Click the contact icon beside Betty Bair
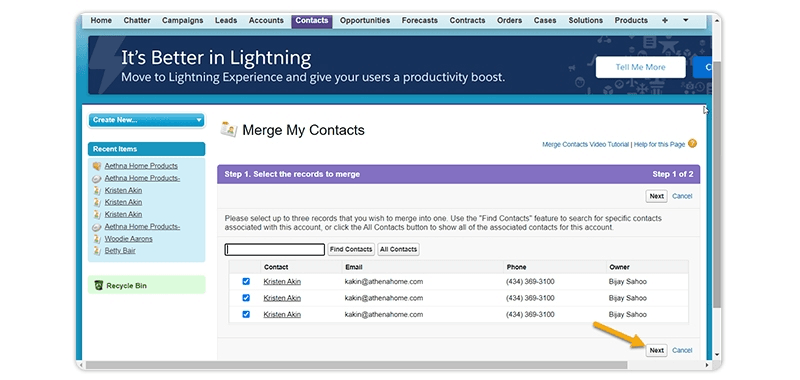The image size is (800, 380). tap(97, 251)
